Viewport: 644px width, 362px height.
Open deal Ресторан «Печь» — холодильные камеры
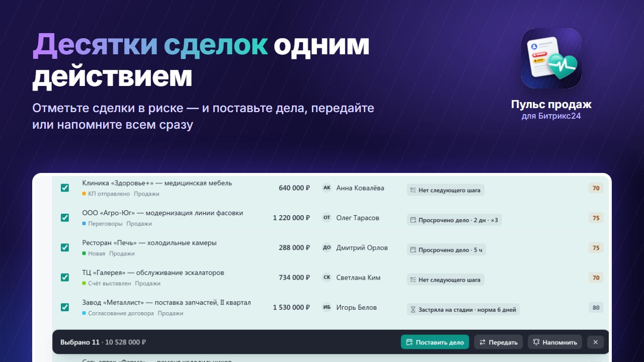[149, 243]
